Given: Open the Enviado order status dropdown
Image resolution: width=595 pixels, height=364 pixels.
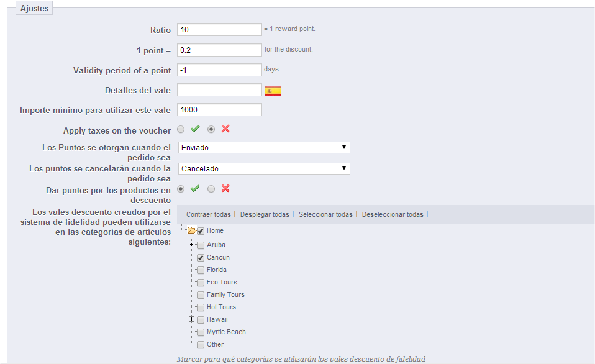Looking at the screenshot, I should (263, 148).
